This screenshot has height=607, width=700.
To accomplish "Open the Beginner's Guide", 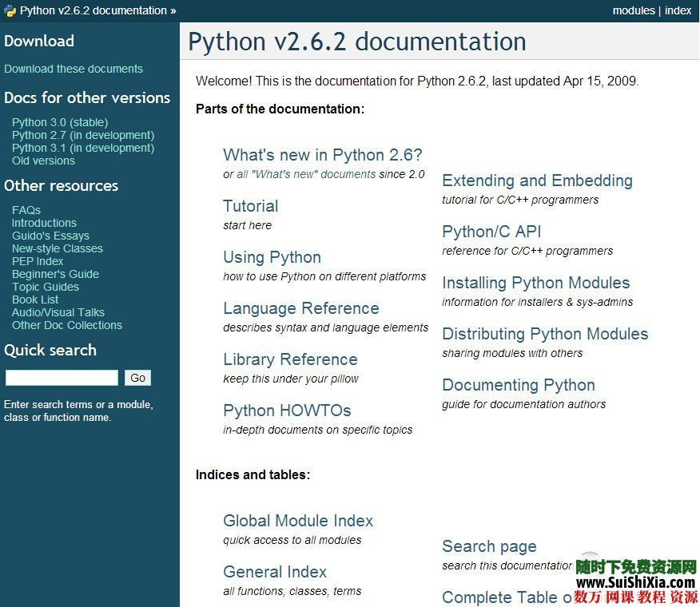I will click(55, 274).
